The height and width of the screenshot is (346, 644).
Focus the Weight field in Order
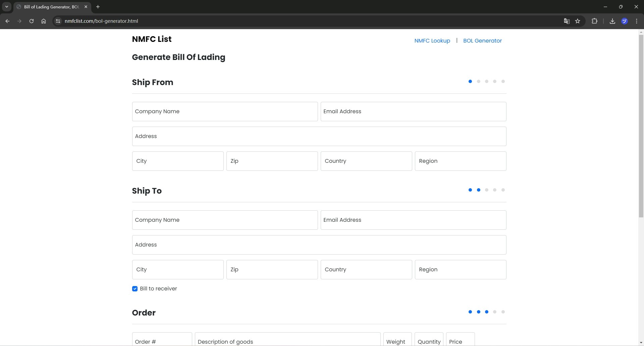click(x=397, y=339)
